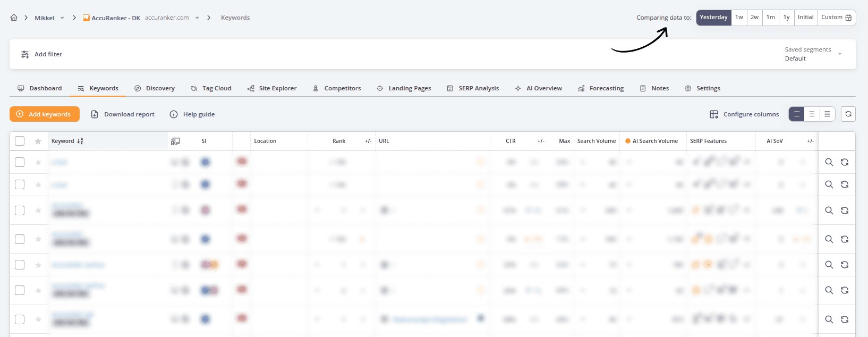Viewport: 868px width, 337px height.
Task: Toggle the select-all checkbox in header
Action: [20, 141]
